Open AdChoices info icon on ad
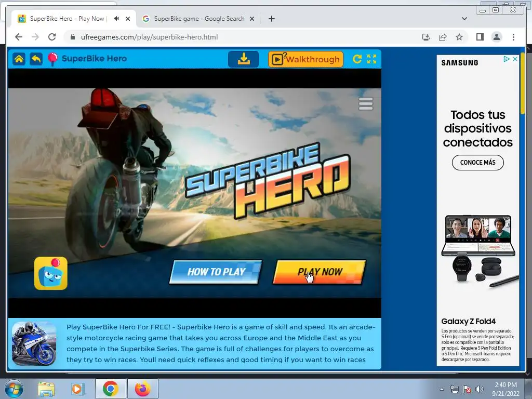This screenshot has width=532, height=399. click(x=507, y=59)
